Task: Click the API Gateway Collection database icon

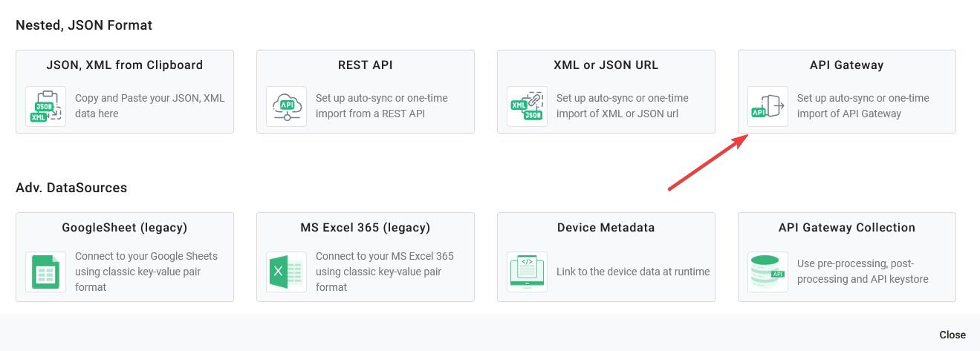Action: (x=768, y=272)
